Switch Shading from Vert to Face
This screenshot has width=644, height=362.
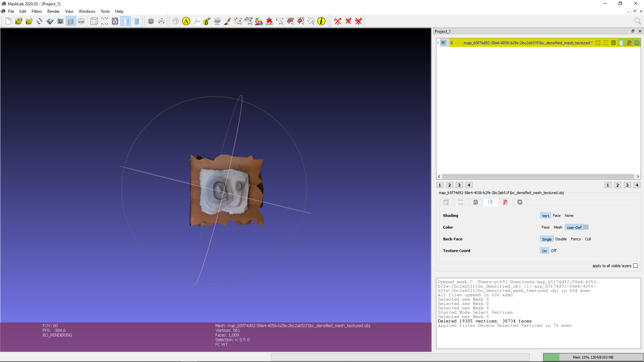pyautogui.click(x=557, y=215)
